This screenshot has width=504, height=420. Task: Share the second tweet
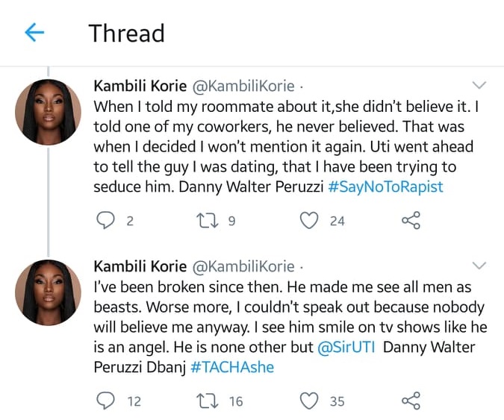click(x=411, y=401)
